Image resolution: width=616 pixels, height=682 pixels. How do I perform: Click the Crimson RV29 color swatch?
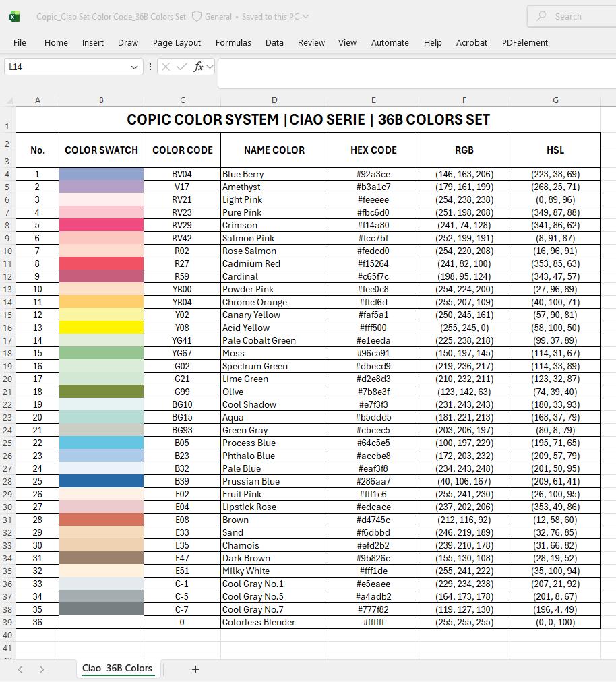click(101, 225)
